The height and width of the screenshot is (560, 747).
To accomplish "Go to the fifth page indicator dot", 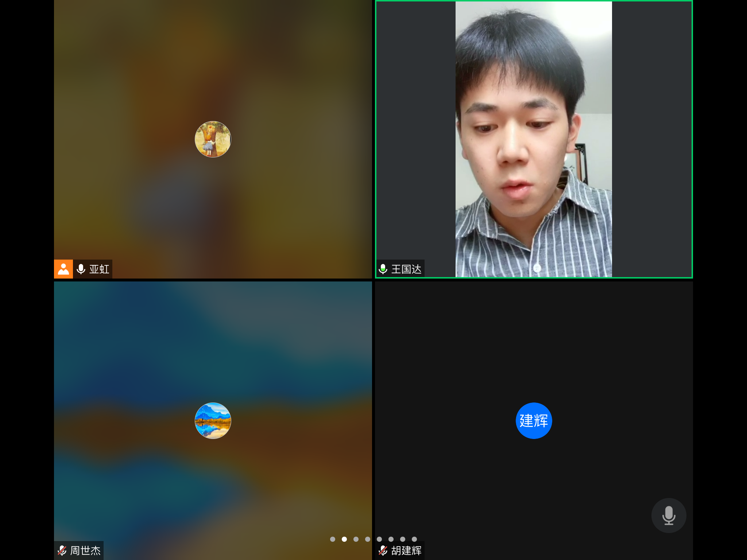I will [x=379, y=539].
